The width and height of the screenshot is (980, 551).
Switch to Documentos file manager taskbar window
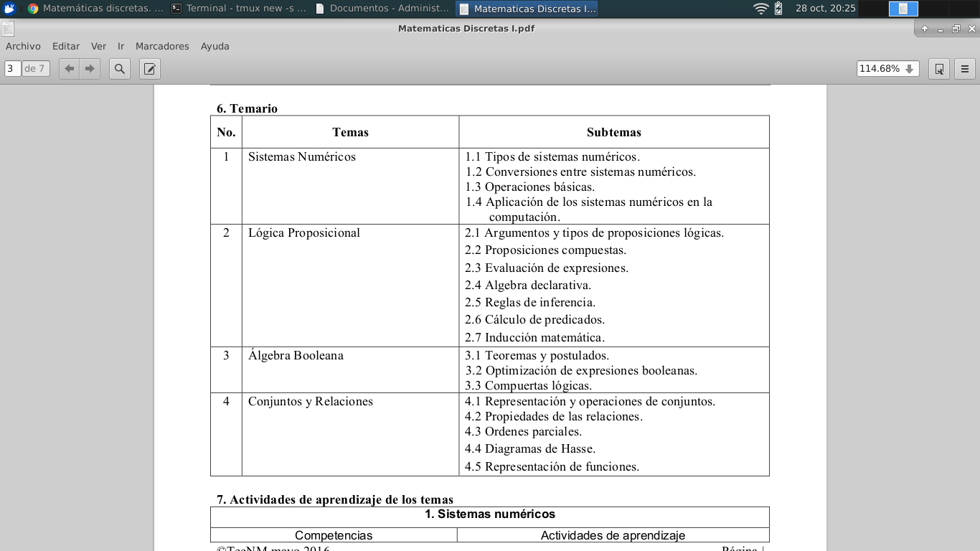(x=382, y=9)
